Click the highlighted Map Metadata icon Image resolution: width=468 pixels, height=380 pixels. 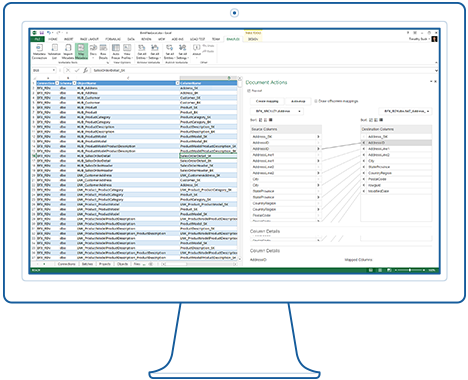click(x=81, y=52)
